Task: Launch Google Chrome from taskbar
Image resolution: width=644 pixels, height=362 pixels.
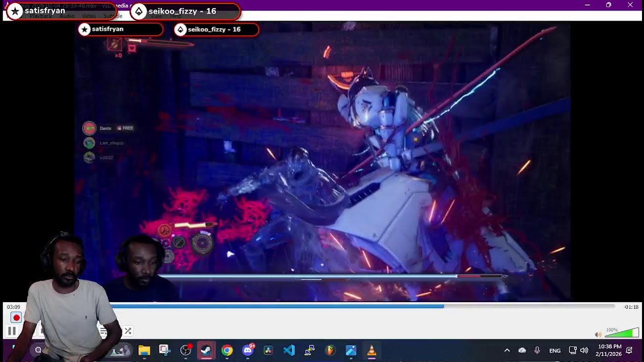Action: [227, 350]
